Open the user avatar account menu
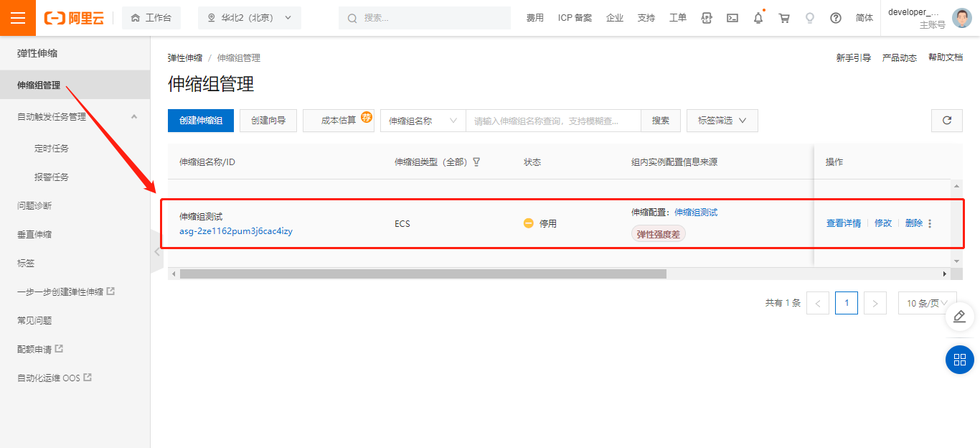The width and height of the screenshot is (980, 448). [x=962, y=18]
